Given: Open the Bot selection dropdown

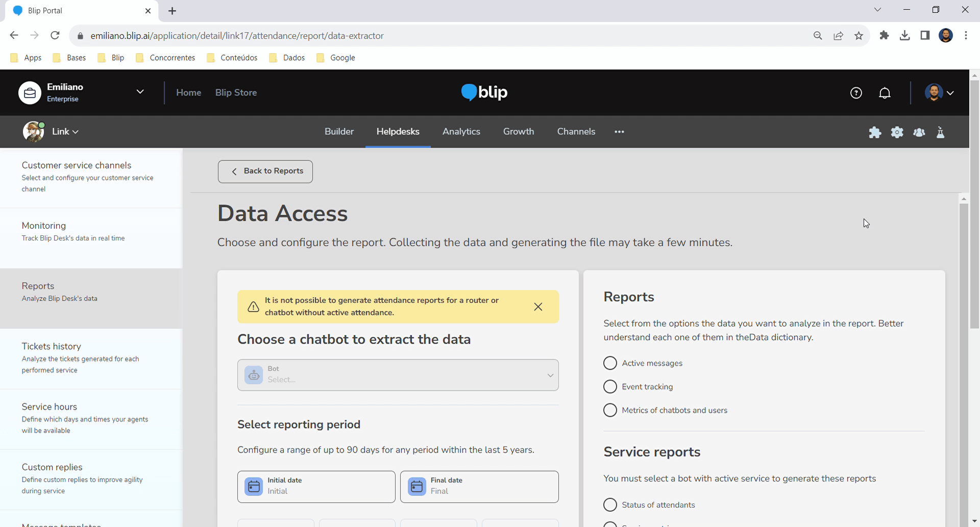Looking at the screenshot, I should 398,375.
